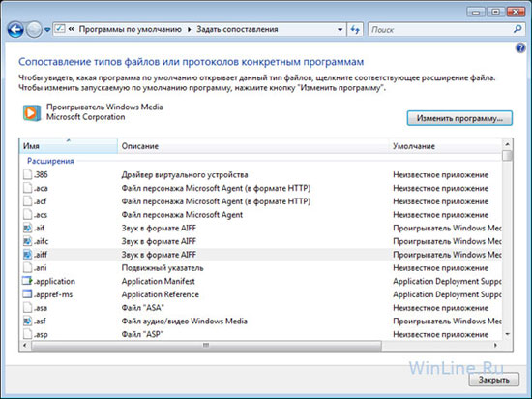This screenshot has width=532, height=399.
Task: Click 'Изменить программу...' button
Action: click(459, 118)
